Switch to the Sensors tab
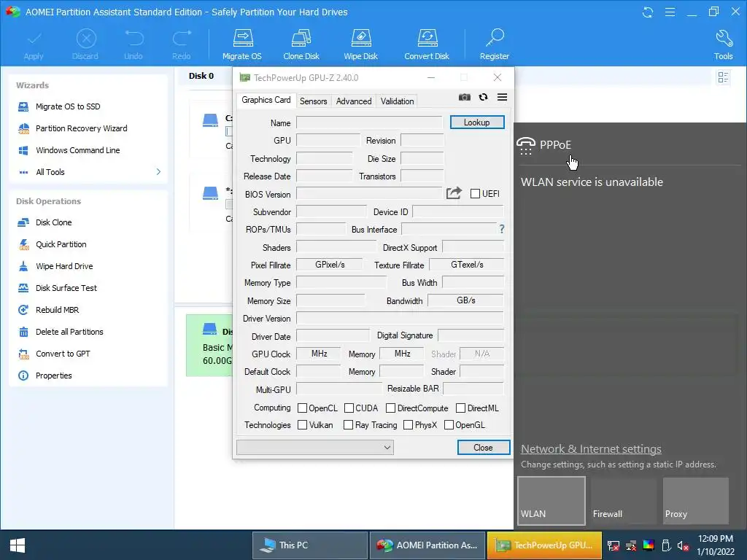This screenshot has width=747, height=560. [313, 101]
